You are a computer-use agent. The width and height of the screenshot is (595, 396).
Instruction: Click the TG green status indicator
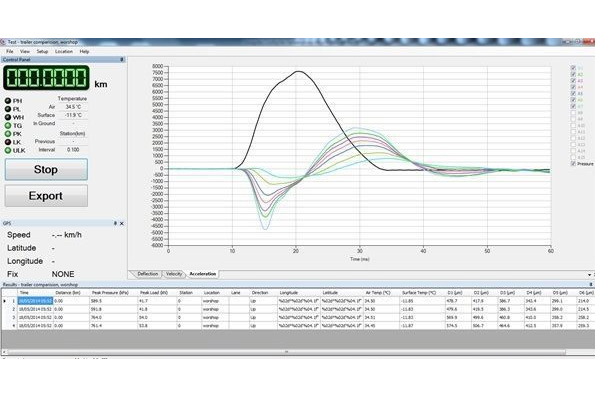[x=8, y=126]
